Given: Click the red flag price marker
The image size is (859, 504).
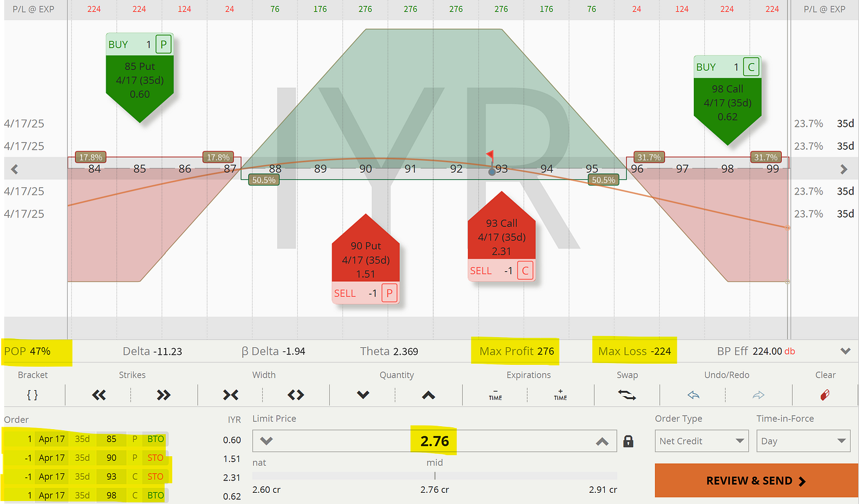Looking at the screenshot, I should tap(490, 156).
